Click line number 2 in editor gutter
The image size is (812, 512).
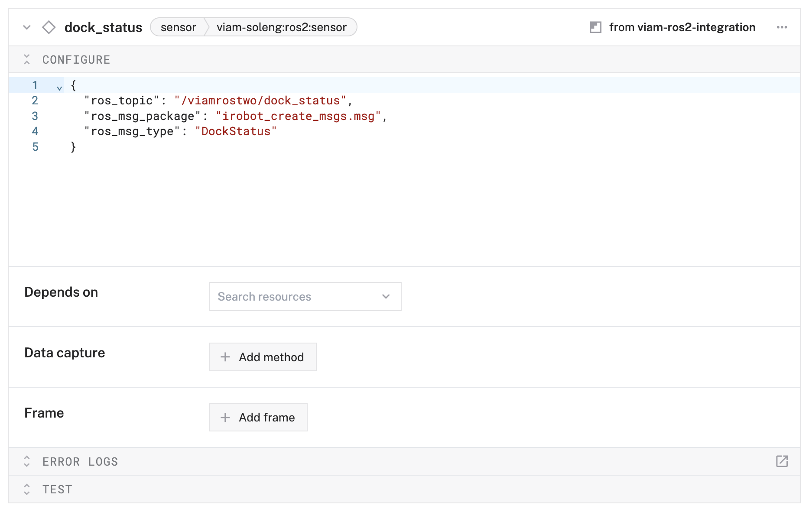pyautogui.click(x=35, y=100)
